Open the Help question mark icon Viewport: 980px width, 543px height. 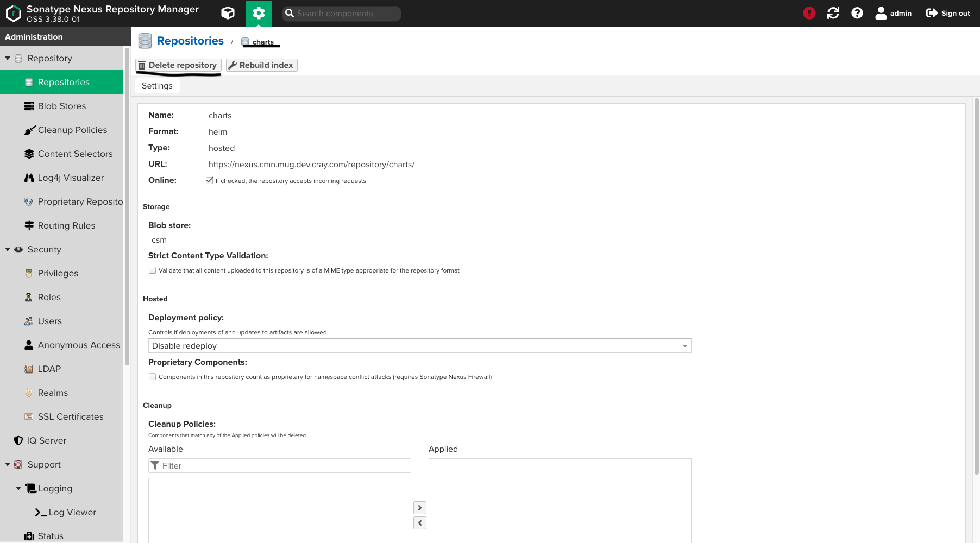[x=857, y=13]
